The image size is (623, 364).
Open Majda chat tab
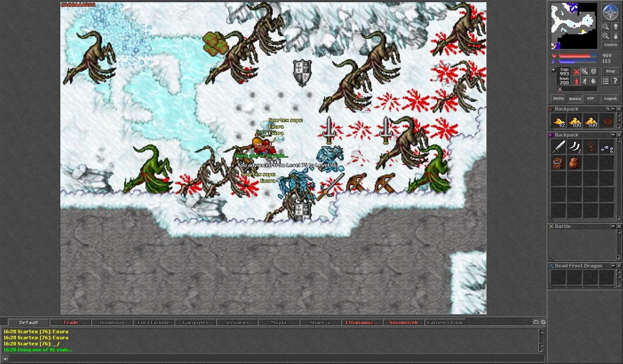click(x=279, y=322)
